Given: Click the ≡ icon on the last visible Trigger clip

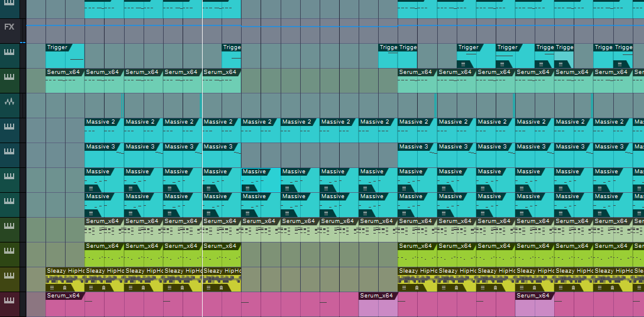Looking at the screenshot, I should (619, 64).
